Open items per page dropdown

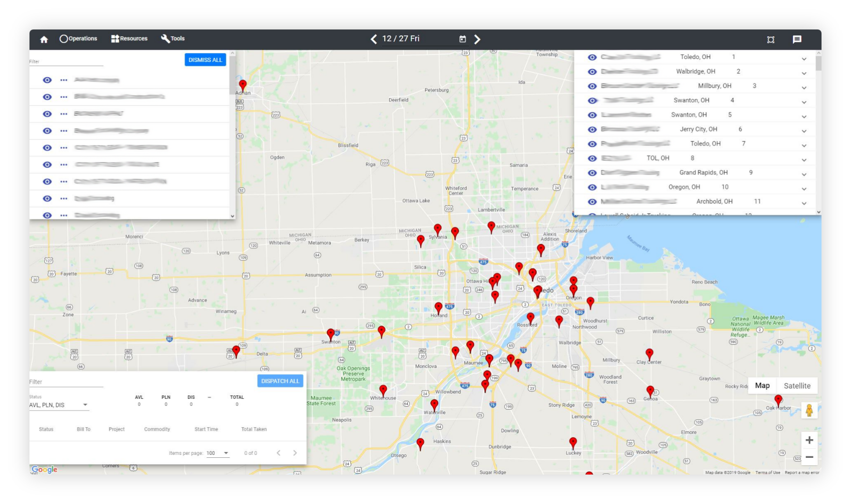click(218, 453)
